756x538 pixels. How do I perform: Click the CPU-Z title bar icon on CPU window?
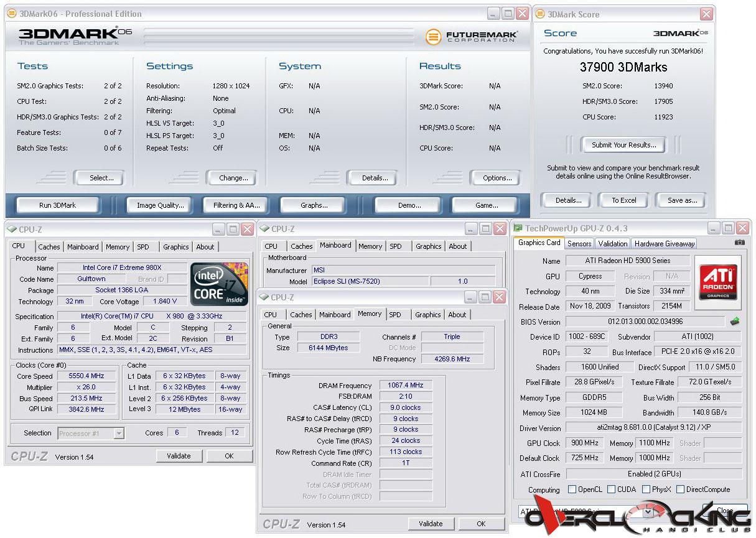[12, 229]
